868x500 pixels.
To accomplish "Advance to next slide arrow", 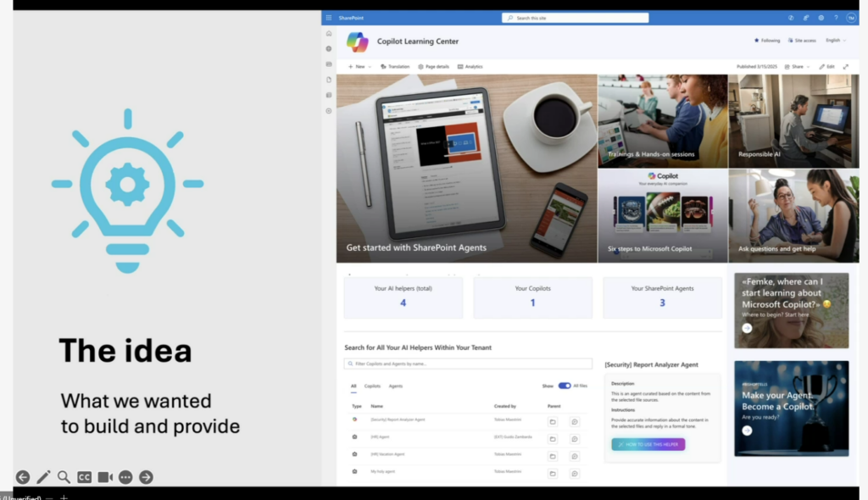I will (x=146, y=477).
